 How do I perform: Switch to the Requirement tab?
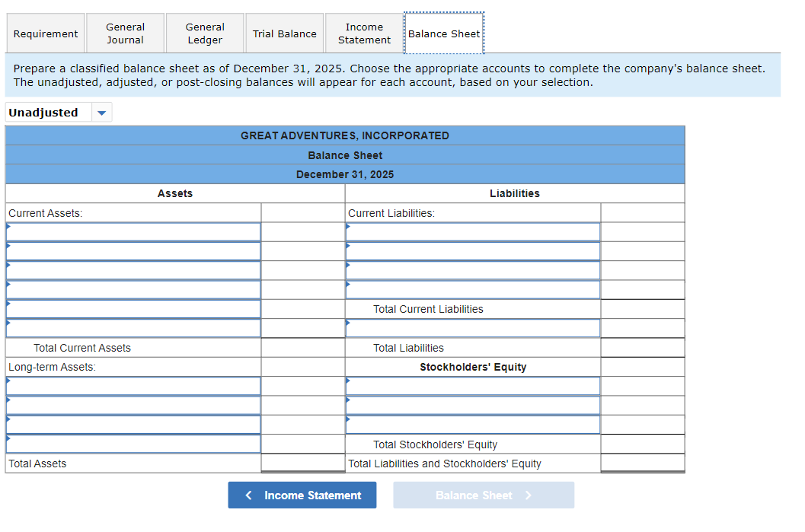coord(45,33)
